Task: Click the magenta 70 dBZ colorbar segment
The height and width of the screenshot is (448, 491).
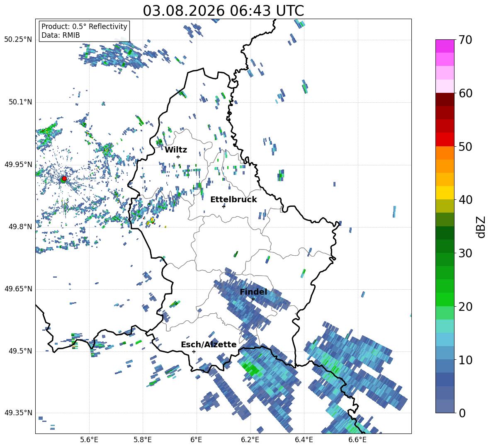Action: 445,46
